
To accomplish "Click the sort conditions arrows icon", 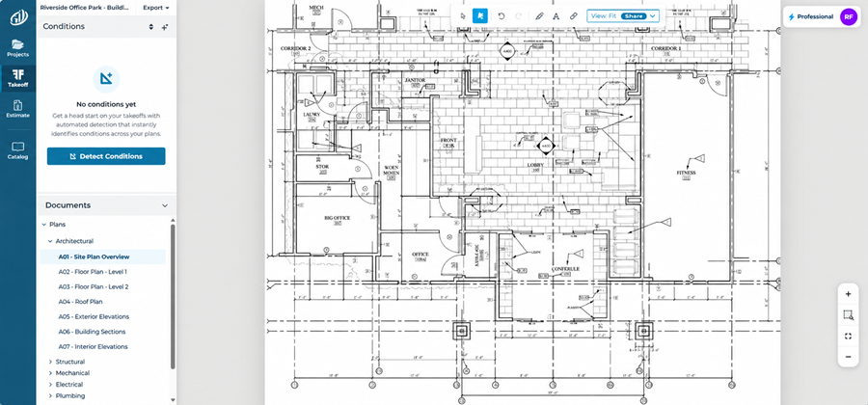I will pyautogui.click(x=151, y=27).
